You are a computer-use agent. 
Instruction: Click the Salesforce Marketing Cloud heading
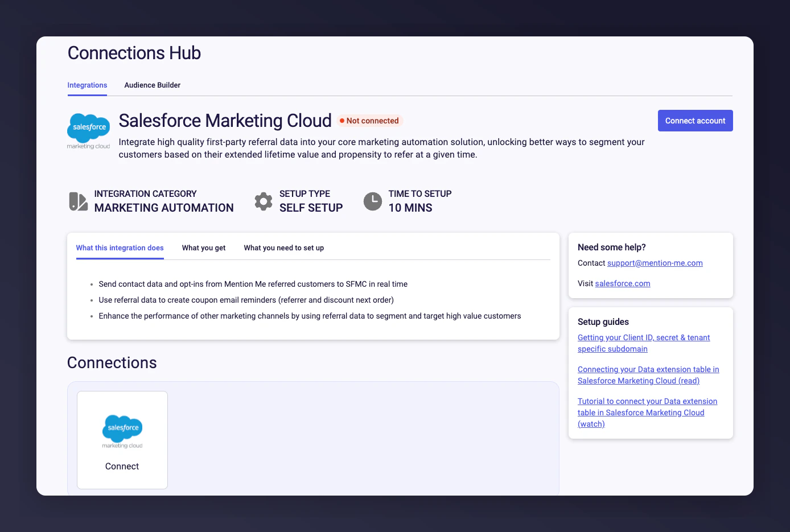(x=225, y=121)
